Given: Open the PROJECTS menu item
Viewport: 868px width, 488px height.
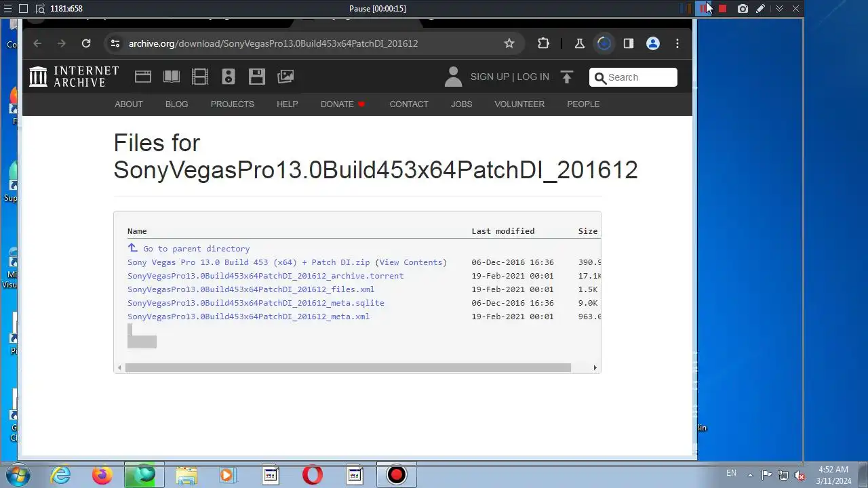Looking at the screenshot, I should pos(233,104).
